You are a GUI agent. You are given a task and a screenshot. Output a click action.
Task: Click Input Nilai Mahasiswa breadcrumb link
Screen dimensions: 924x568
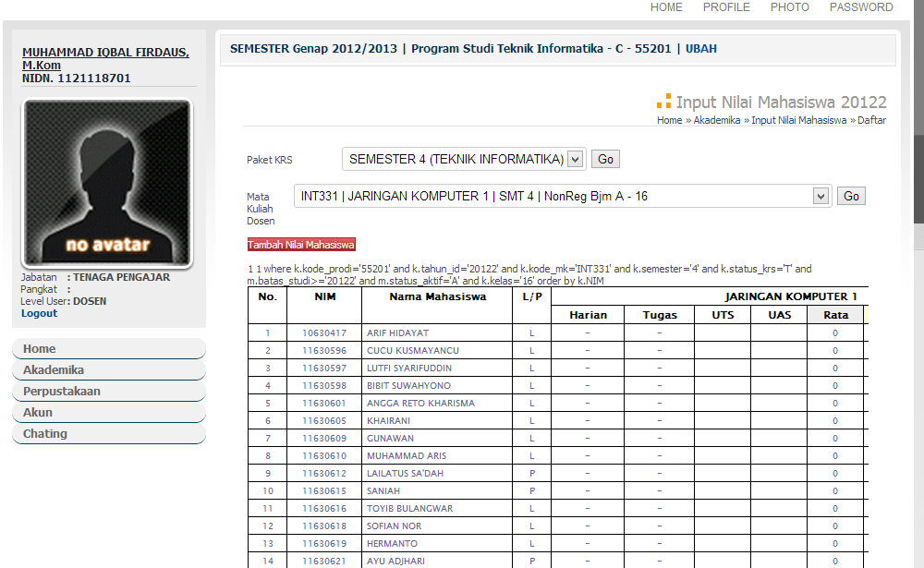point(798,120)
